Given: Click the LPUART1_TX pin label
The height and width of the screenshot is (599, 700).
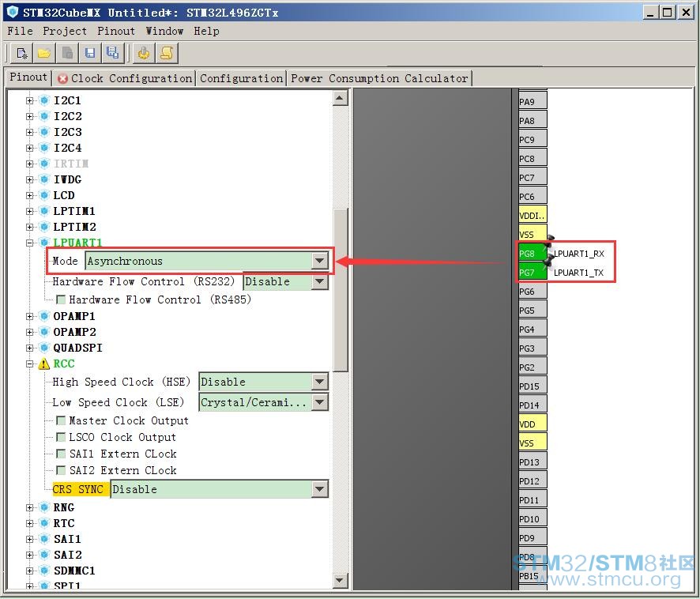Looking at the screenshot, I should 578,273.
